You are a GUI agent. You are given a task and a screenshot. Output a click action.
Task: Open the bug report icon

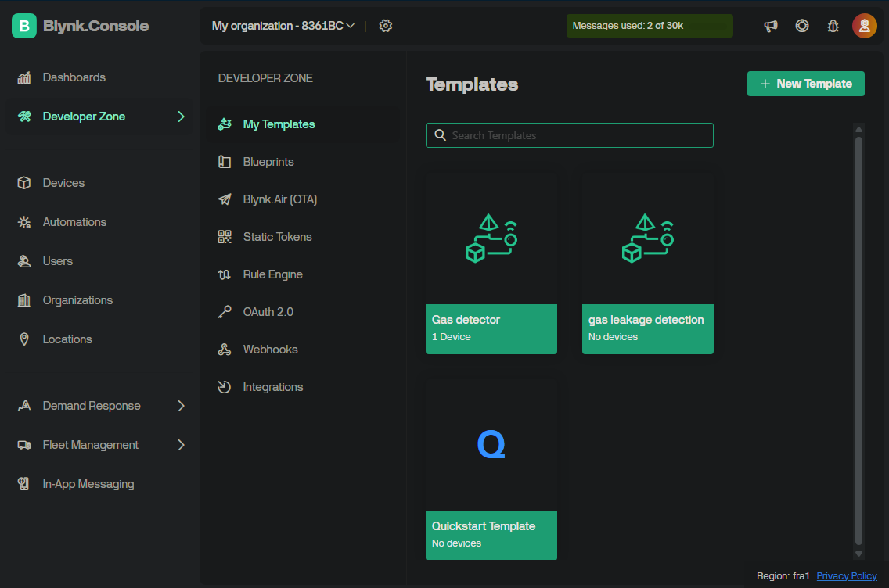(x=833, y=26)
